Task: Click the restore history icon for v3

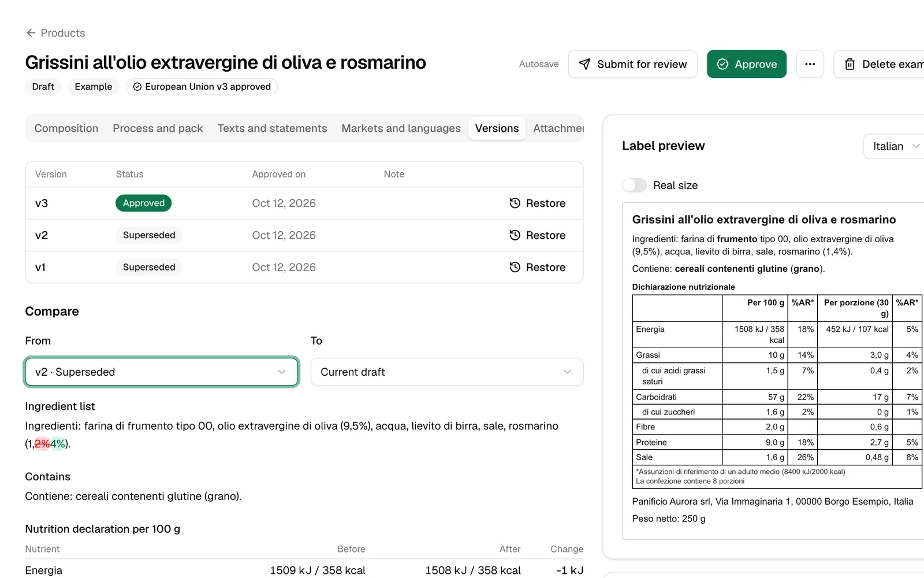Action: (515, 203)
